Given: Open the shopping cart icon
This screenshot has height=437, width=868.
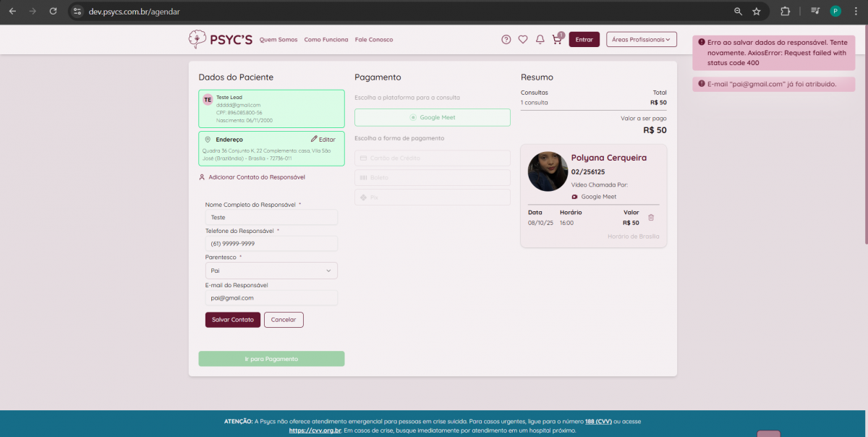Looking at the screenshot, I should pos(556,40).
